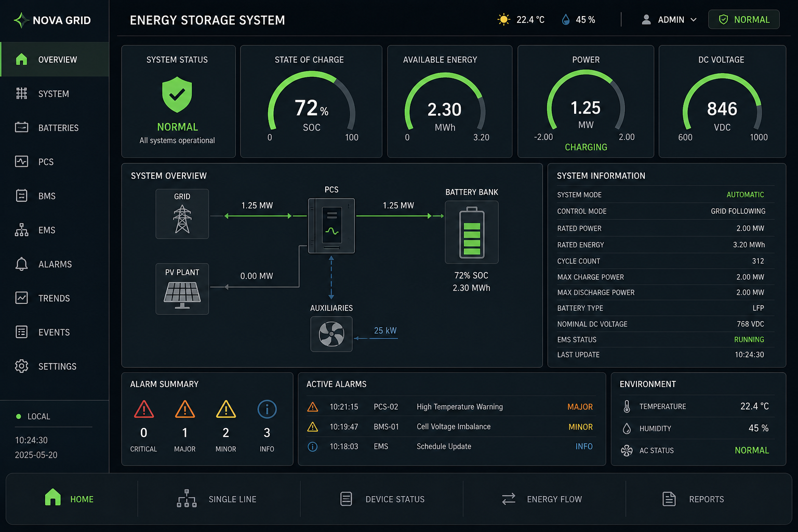This screenshot has height=532, width=798.
Task: Open the EMS hierarchy icon in sidebar
Action: pyautogui.click(x=21, y=230)
